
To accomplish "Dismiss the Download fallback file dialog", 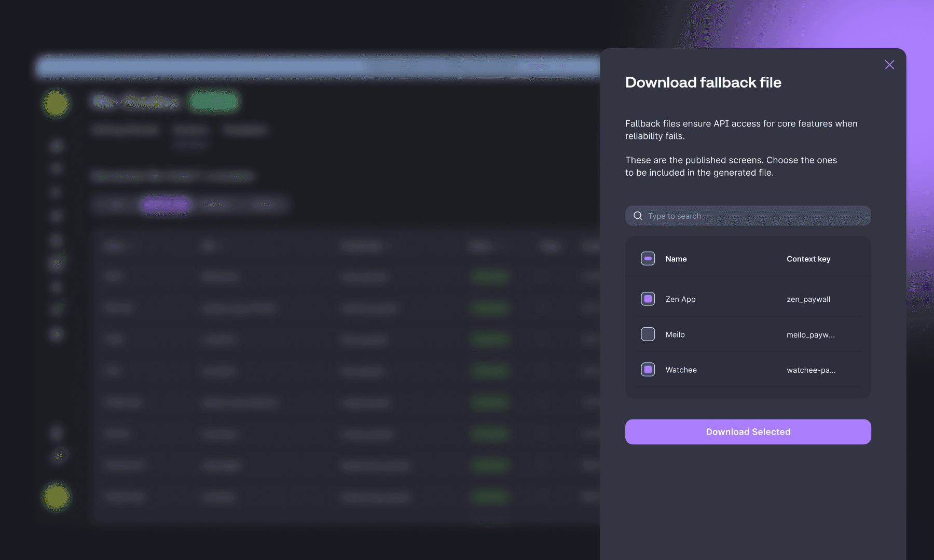I will tap(889, 64).
